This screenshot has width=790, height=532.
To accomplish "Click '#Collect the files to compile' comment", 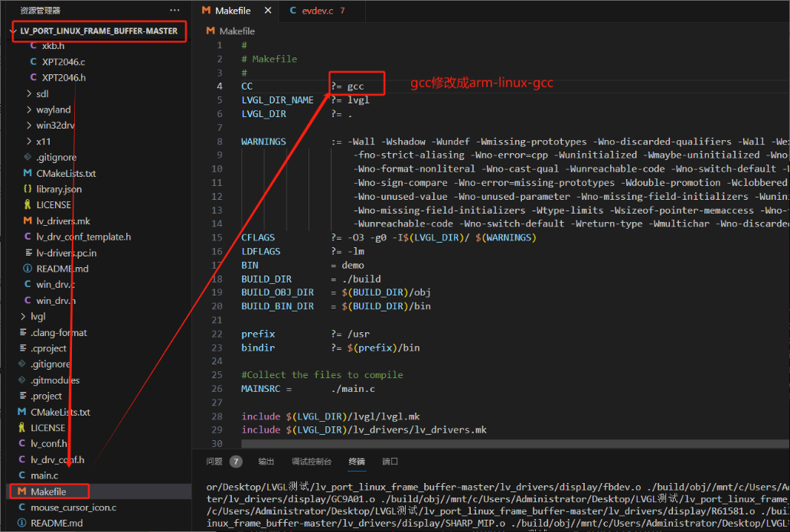I will 322,375.
